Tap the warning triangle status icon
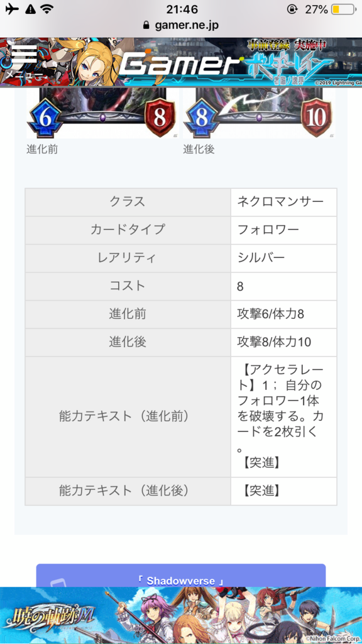The width and height of the screenshot is (362, 644). tap(31, 9)
